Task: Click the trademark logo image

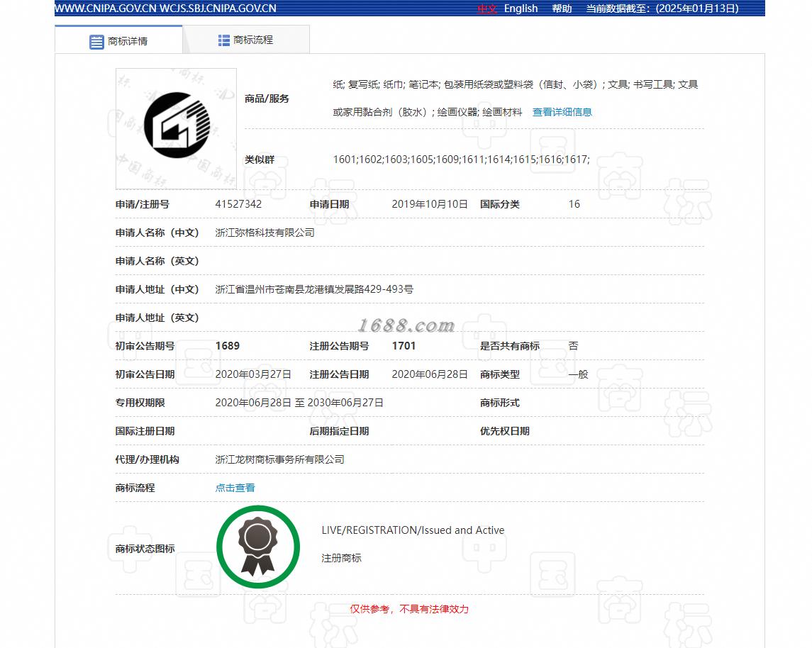Action: coord(176,128)
